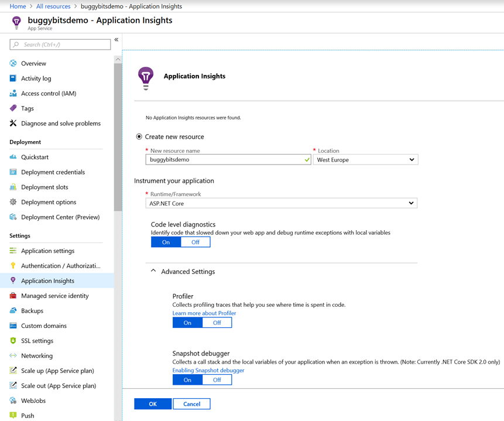Click the Custom domains icon
The height and width of the screenshot is (421, 504).
point(13,326)
